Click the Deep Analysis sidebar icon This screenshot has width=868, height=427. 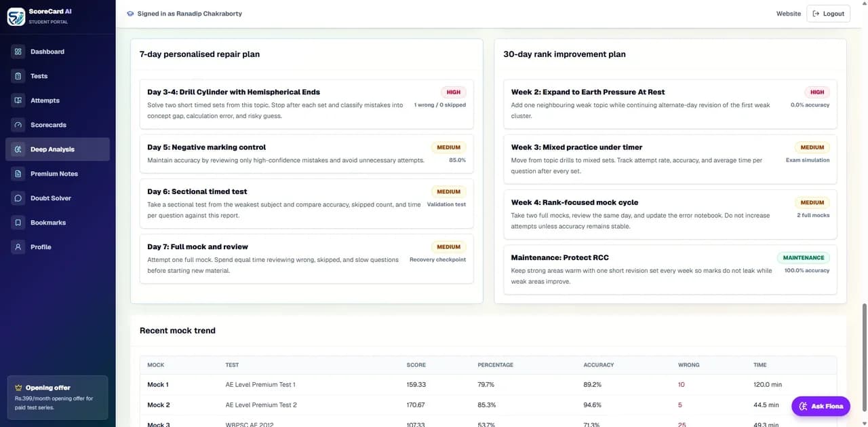[x=18, y=149]
